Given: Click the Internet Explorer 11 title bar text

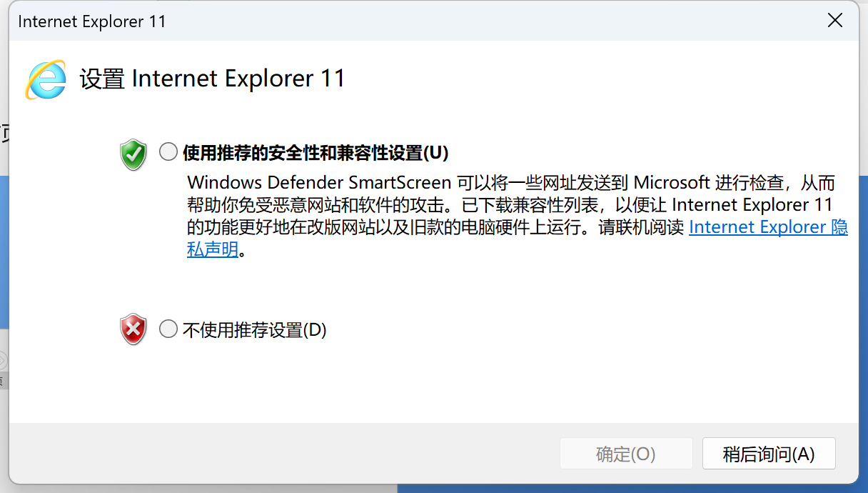Looking at the screenshot, I should 92,21.
